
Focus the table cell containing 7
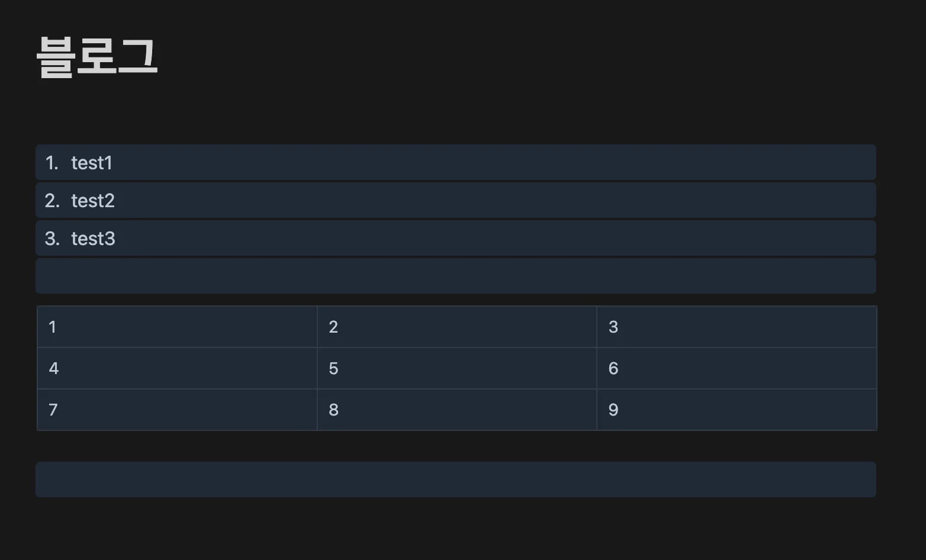tap(177, 410)
